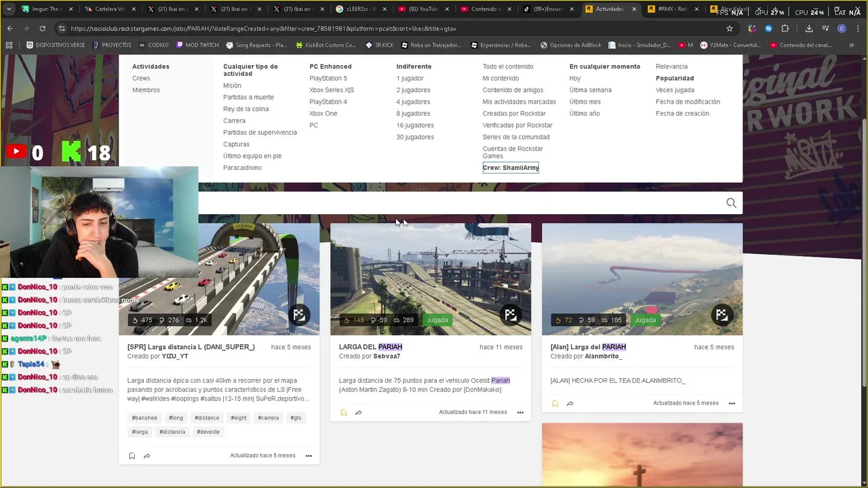Choose PlayStation 5 platform filter

pos(328,78)
